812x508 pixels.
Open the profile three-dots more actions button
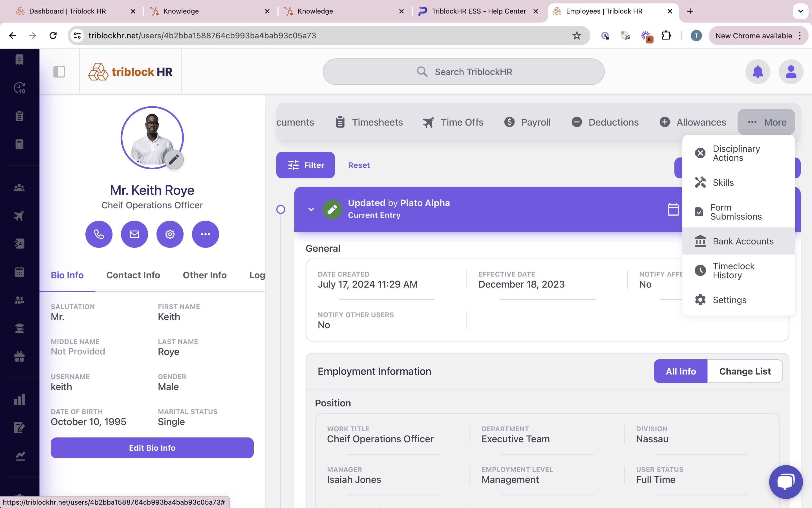pyautogui.click(x=205, y=234)
